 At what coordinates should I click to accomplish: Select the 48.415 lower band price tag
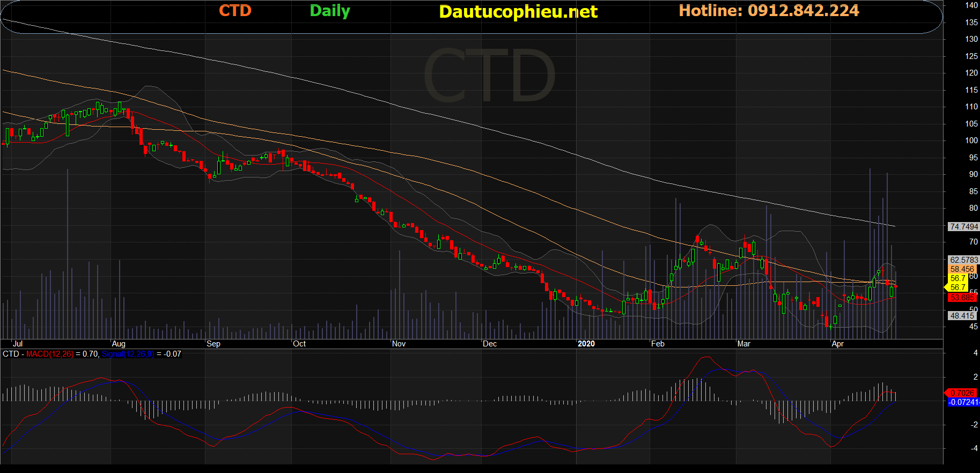962,316
